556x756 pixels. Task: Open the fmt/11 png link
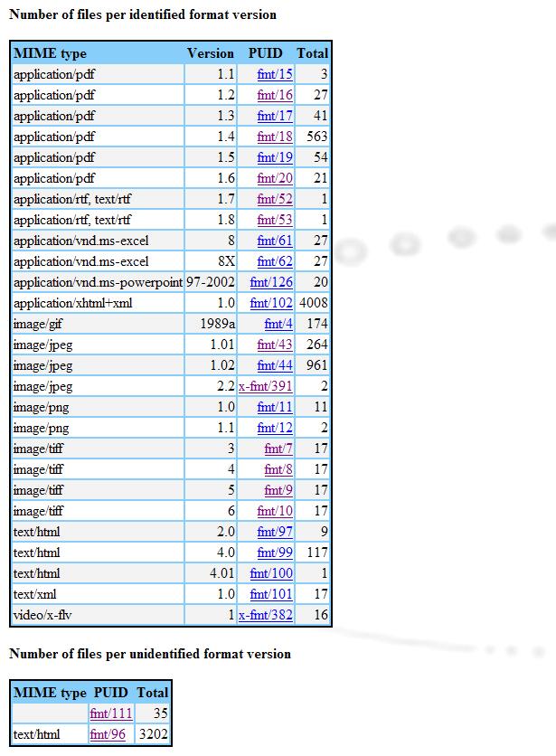click(x=275, y=408)
